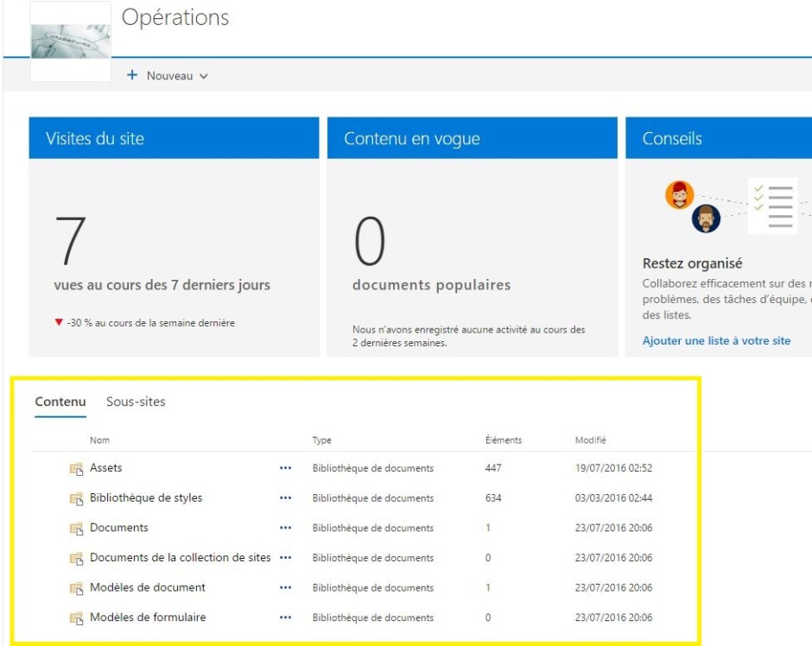Open the Documents de la collection de sites library
The height and width of the screenshot is (646, 812).
[x=180, y=558]
